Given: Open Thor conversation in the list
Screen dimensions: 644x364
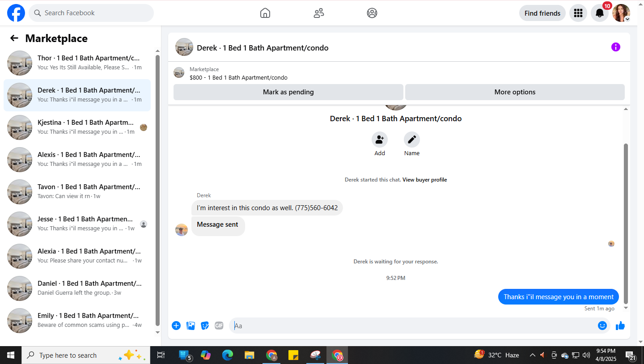Looking at the screenshot, I should pos(77,63).
